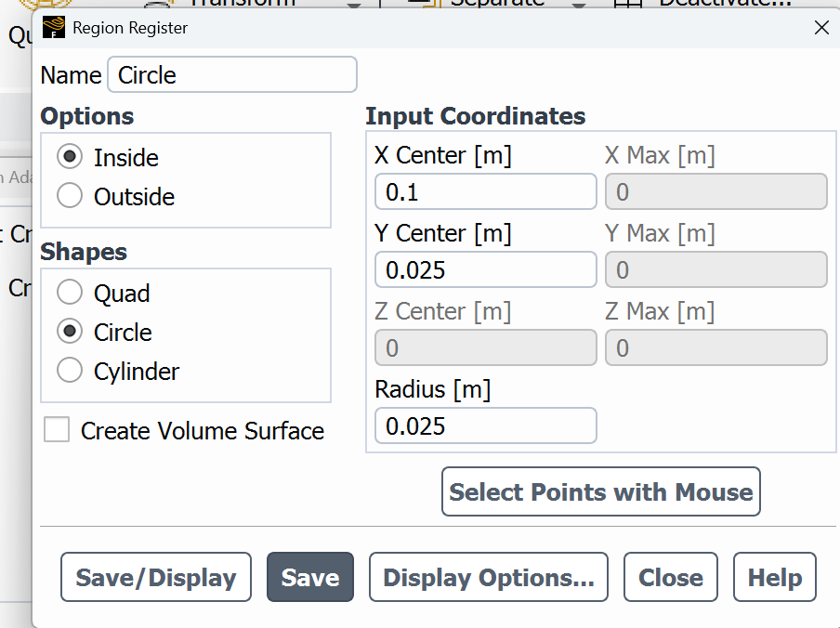
Task: Enable Create Volume Surface checkbox
Action: [x=57, y=430]
